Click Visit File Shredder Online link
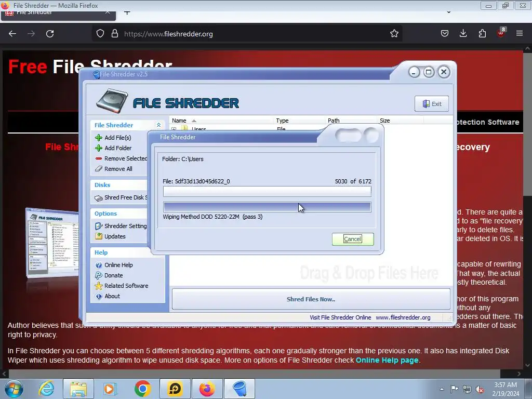This screenshot has width=532, height=399. [340, 317]
